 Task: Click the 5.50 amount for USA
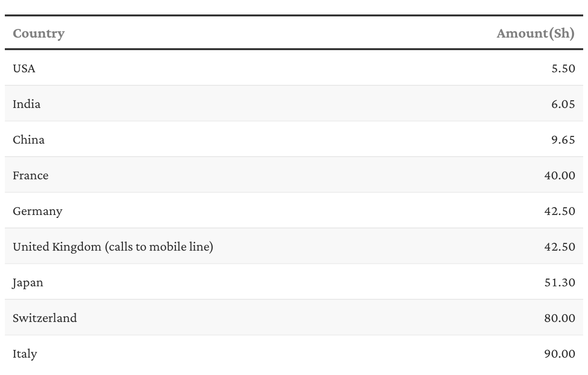click(563, 68)
